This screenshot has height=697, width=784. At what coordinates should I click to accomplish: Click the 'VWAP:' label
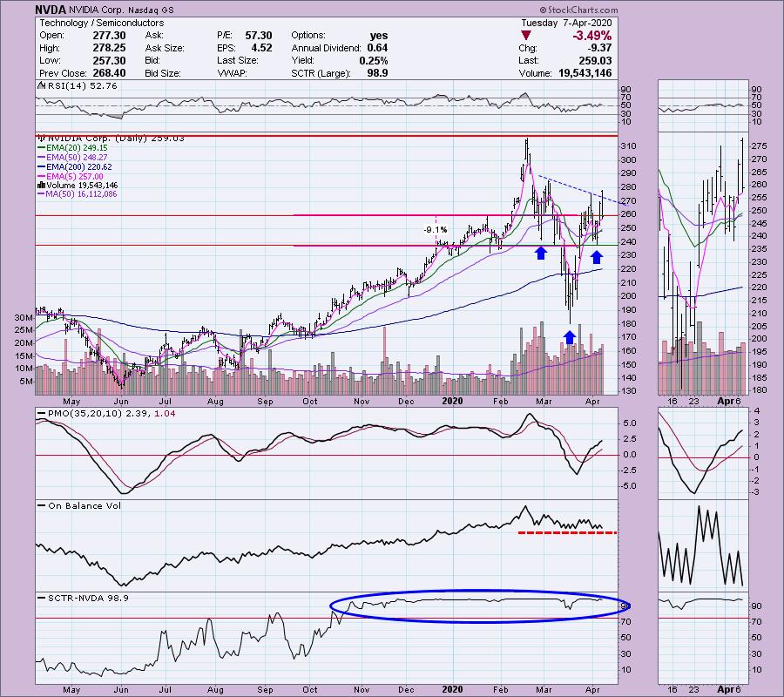click(230, 73)
